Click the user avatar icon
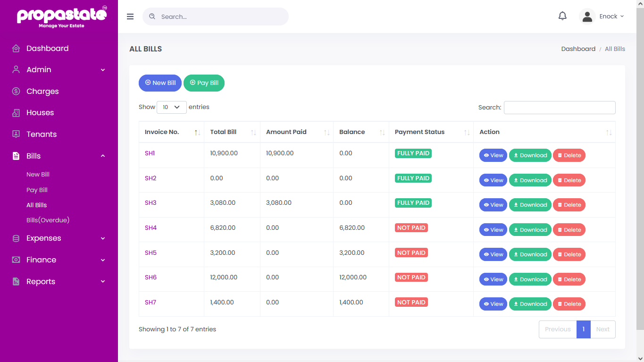 click(x=587, y=17)
